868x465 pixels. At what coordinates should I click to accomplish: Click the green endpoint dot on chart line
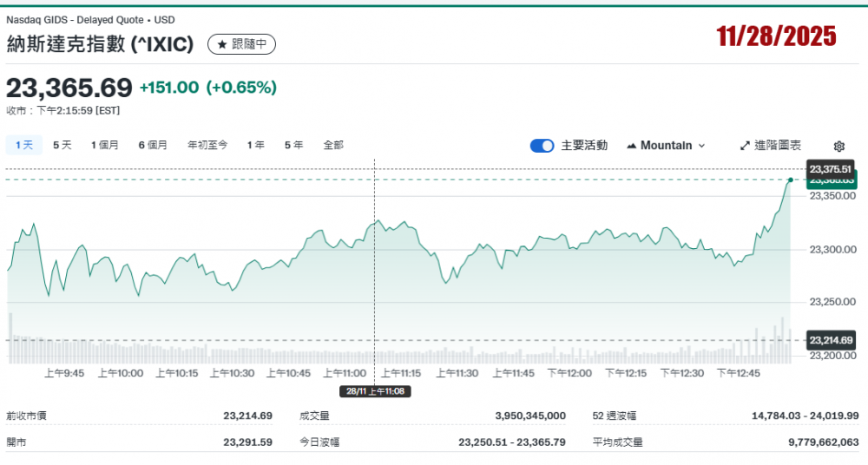pyautogui.click(x=790, y=180)
